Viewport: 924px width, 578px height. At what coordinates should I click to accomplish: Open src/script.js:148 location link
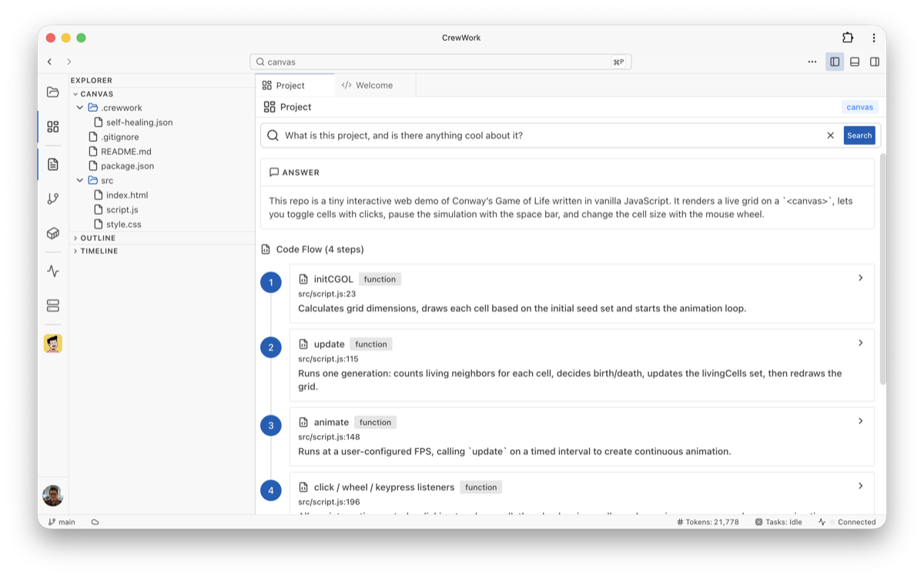coord(329,437)
